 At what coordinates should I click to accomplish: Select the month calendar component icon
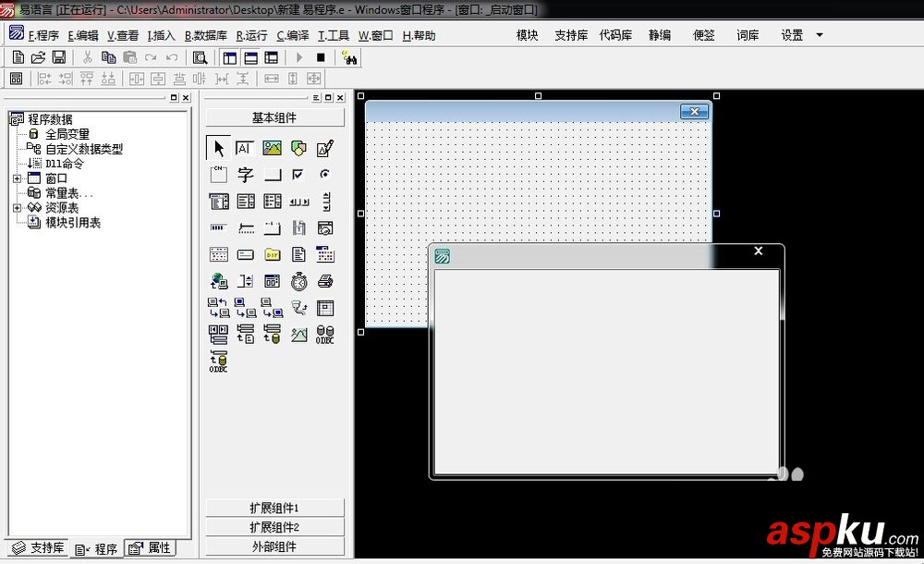pyautogui.click(x=219, y=254)
